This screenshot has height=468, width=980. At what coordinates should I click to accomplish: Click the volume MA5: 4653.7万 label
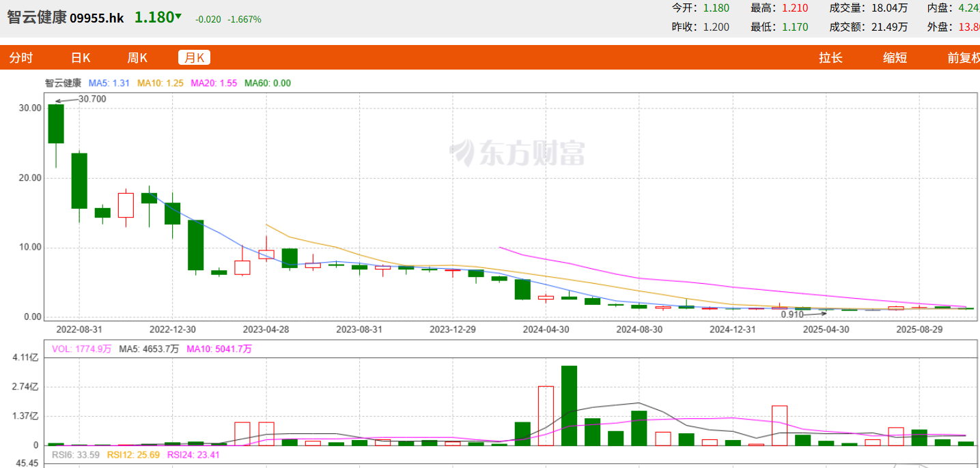tap(149, 349)
